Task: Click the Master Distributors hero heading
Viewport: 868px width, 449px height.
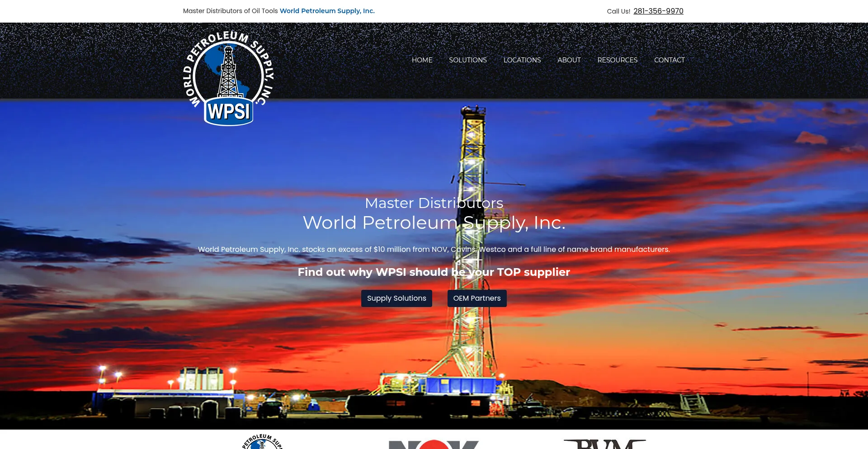Action: click(x=434, y=203)
